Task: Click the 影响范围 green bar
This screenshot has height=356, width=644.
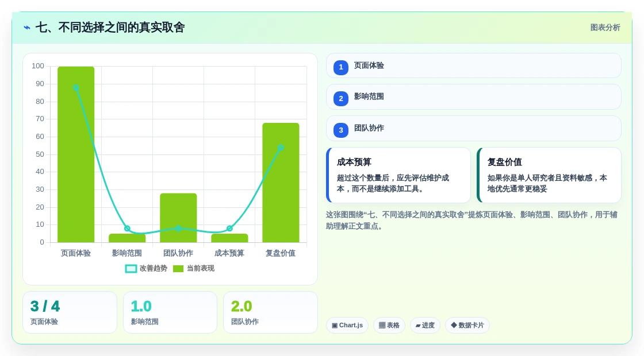Action: pos(127,238)
